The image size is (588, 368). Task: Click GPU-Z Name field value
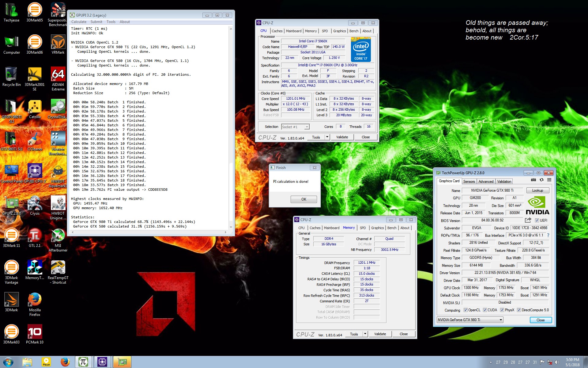coord(492,190)
